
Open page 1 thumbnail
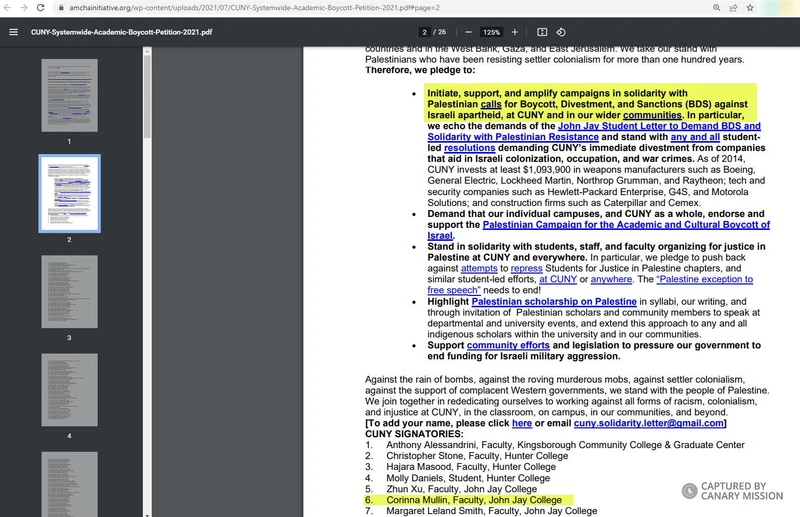coord(69,95)
